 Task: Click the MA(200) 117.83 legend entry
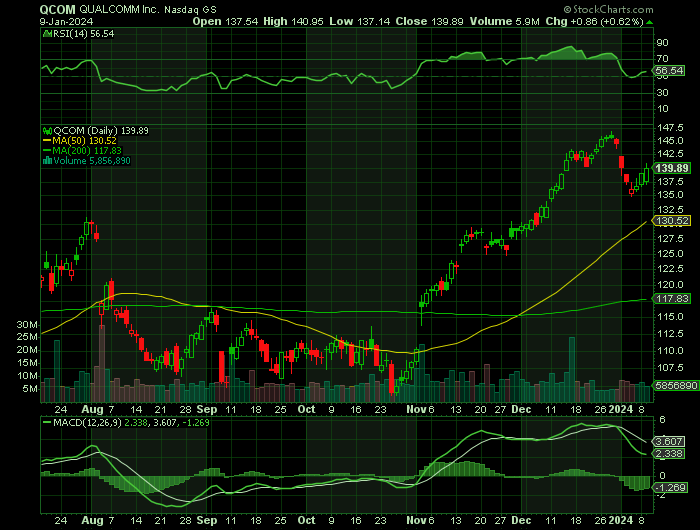[87, 151]
